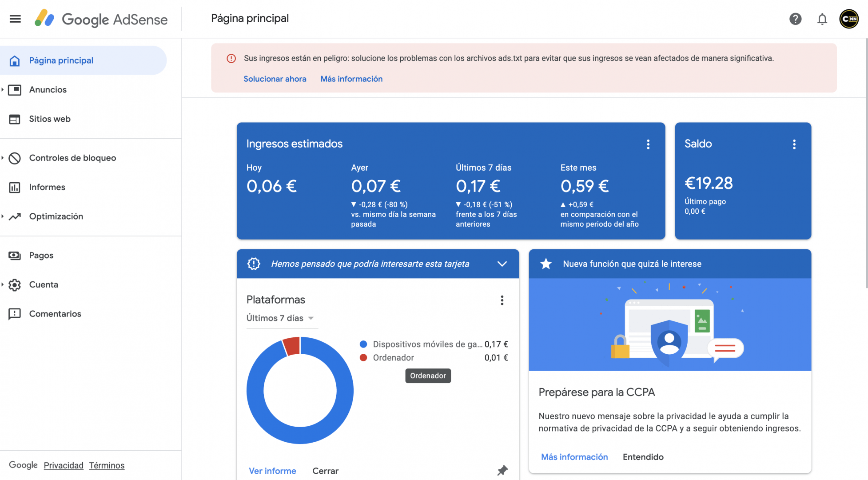The height and width of the screenshot is (480, 868).
Task: Click the Google footer logo text
Action: coord(23,465)
